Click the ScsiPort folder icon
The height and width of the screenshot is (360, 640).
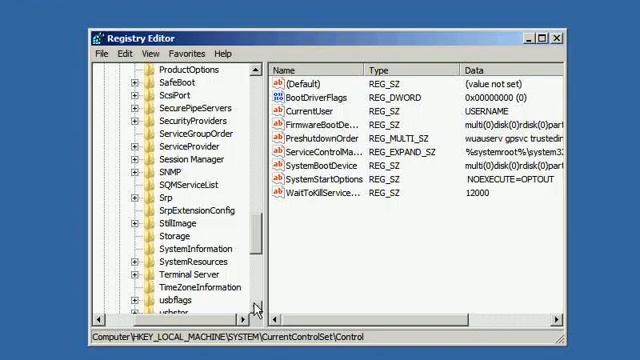[x=149, y=95]
